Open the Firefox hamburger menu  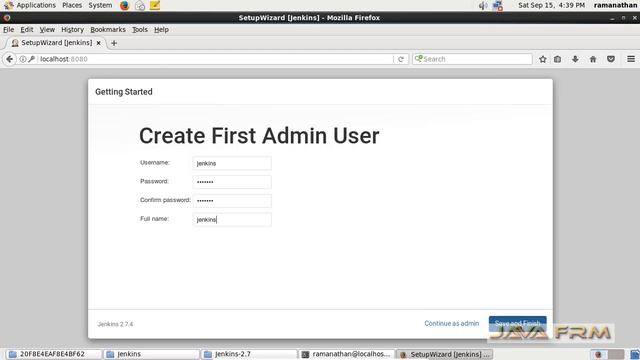[631, 59]
